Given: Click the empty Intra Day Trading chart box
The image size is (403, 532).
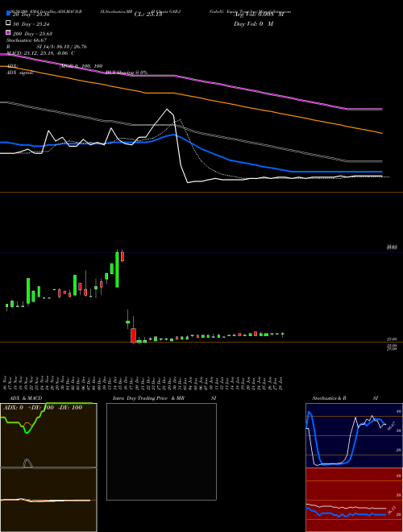Looking at the screenshot, I should [x=161, y=451].
